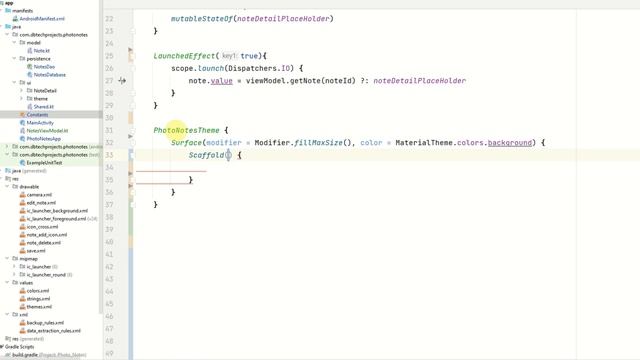Collapse the persistence package arrow
The height and width of the screenshot is (360, 640).
pyautogui.click(x=14, y=59)
